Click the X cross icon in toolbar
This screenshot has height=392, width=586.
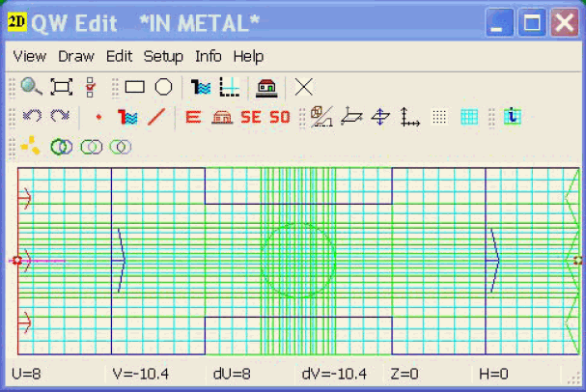[304, 87]
